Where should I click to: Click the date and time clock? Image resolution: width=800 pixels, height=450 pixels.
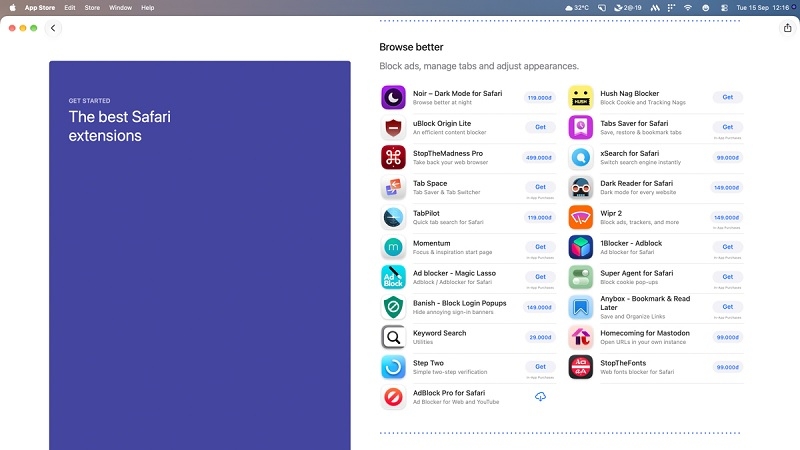(x=762, y=8)
